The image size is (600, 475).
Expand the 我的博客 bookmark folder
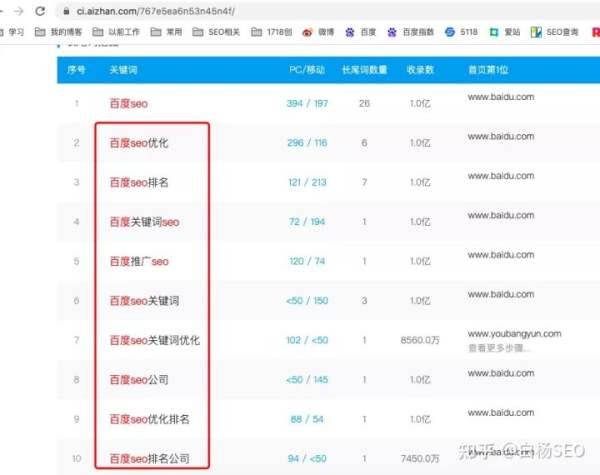click(63, 32)
